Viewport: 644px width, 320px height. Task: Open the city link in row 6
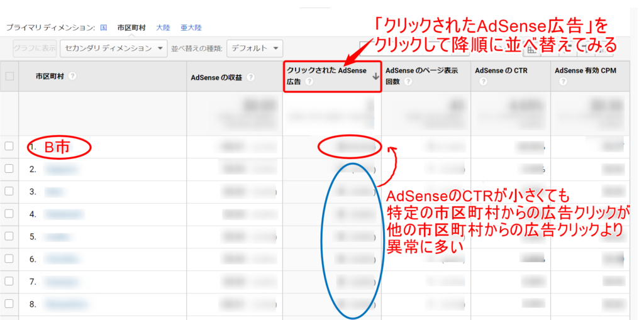(x=63, y=259)
